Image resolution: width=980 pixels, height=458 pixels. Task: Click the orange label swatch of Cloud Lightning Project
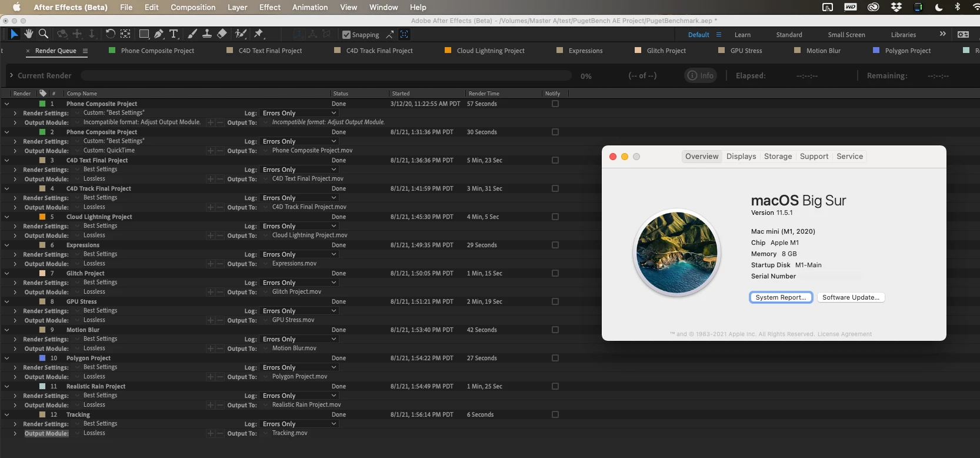42,217
